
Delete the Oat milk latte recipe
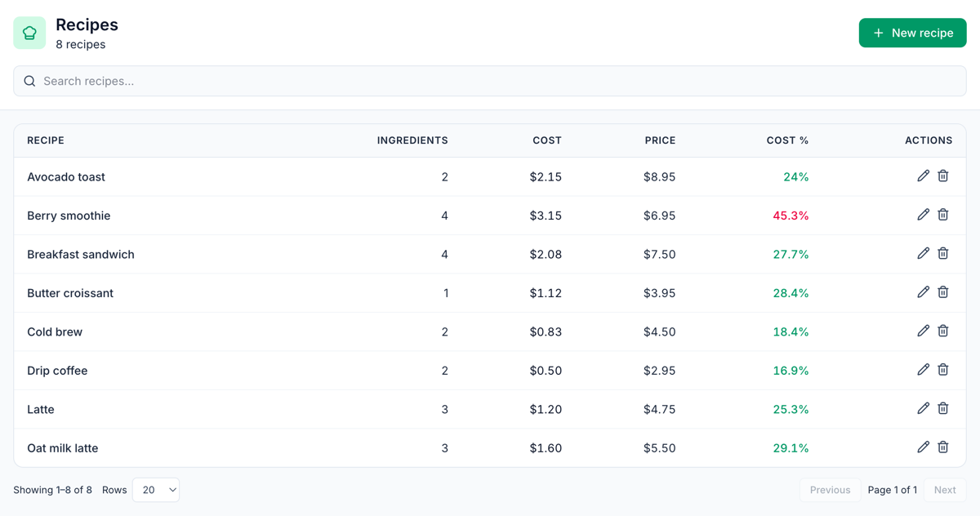[943, 447]
